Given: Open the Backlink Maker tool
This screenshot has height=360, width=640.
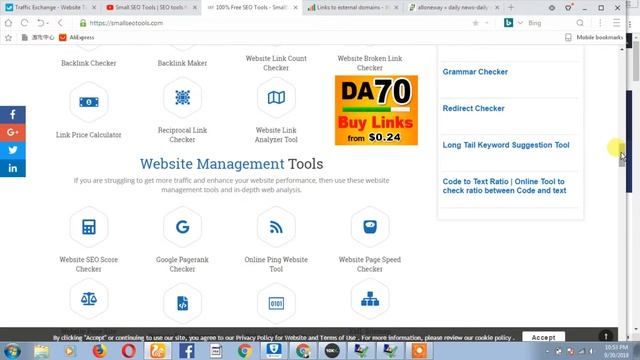Looking at the screenshot, I should point(182,63).
